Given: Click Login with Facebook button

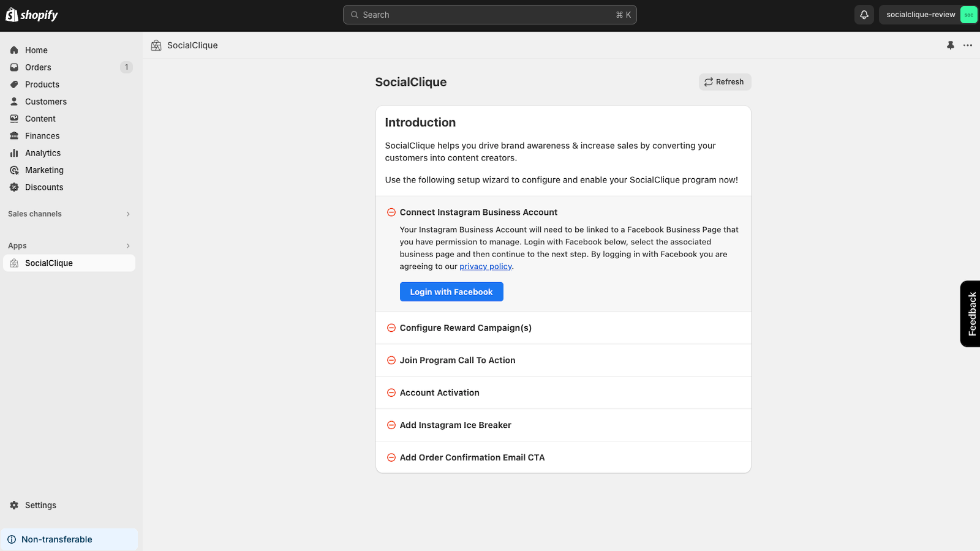Looking at the screenshot, I should (x=451, y=292).
